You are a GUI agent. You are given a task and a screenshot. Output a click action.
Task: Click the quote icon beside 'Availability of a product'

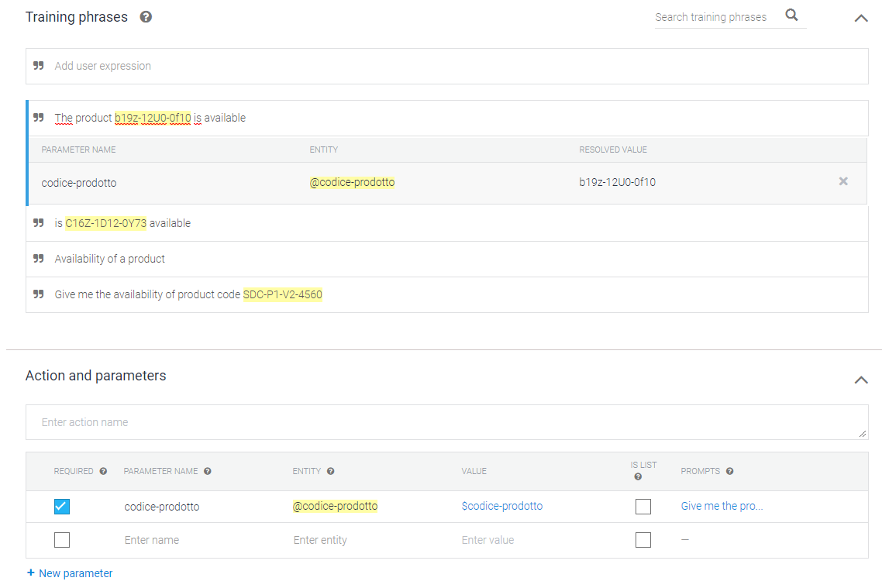38,258
